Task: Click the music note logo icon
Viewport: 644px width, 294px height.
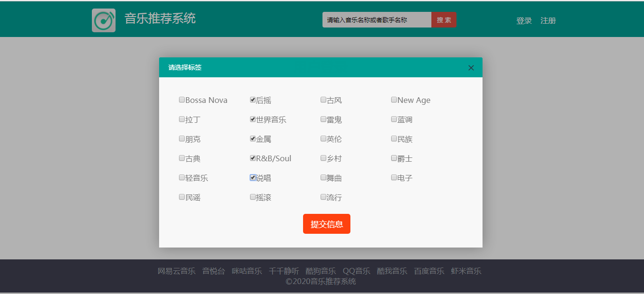Action: point(103,19)
